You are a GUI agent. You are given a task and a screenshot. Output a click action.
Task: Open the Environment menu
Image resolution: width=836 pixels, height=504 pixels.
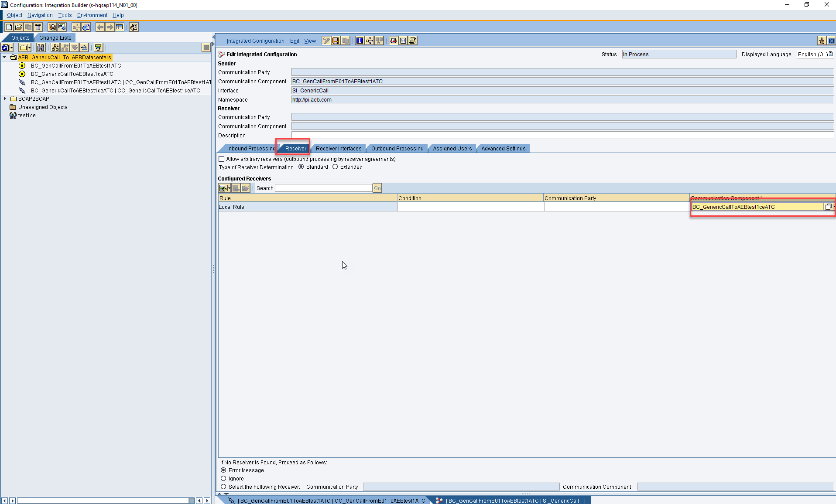pos(92,15)
